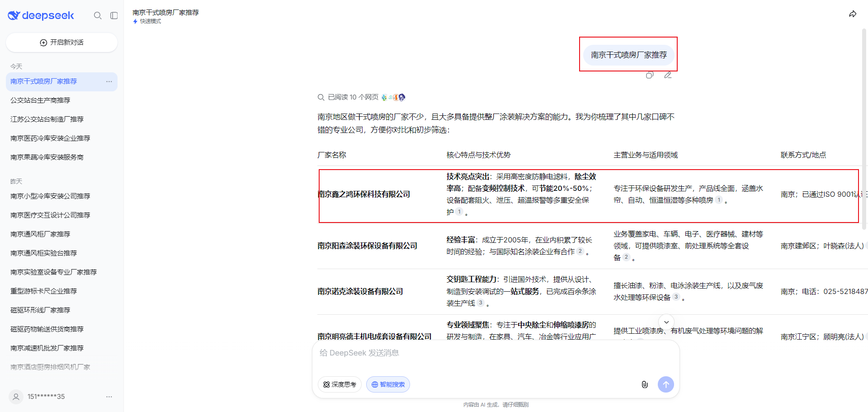The image size is (868, 412).
Task: Collapse the sidebar with the panel icon
Action: [114, 15]
